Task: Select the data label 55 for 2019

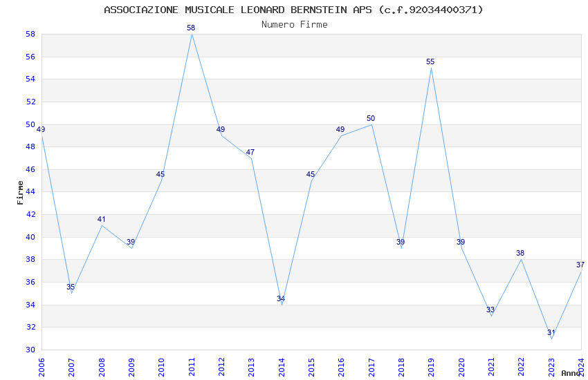Action: [x=430, y=61]
